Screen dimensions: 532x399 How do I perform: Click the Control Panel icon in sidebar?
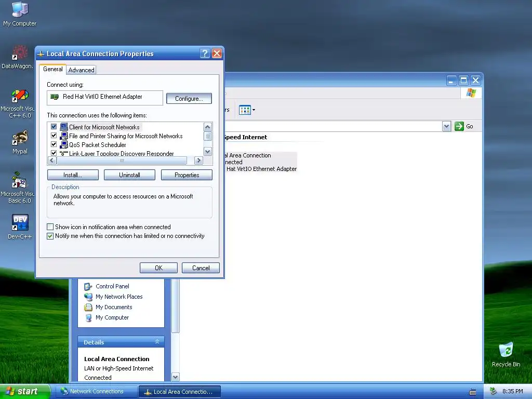click(x=88, y=286)
